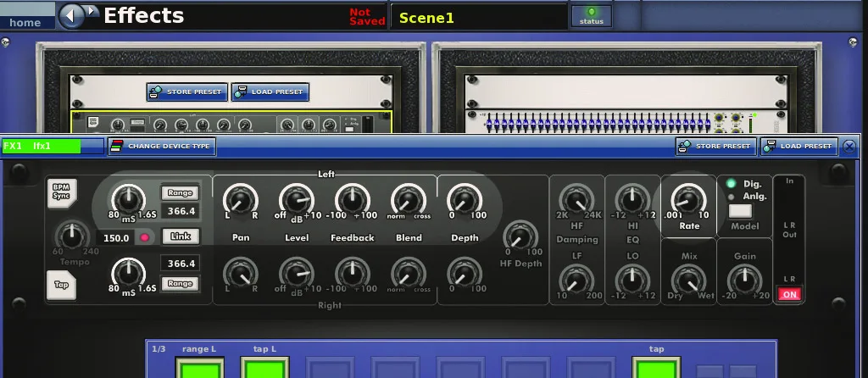The width and height of the screenshot is (868, 378).
Task: Click the back arrow next to Effects
Action: 70,15
